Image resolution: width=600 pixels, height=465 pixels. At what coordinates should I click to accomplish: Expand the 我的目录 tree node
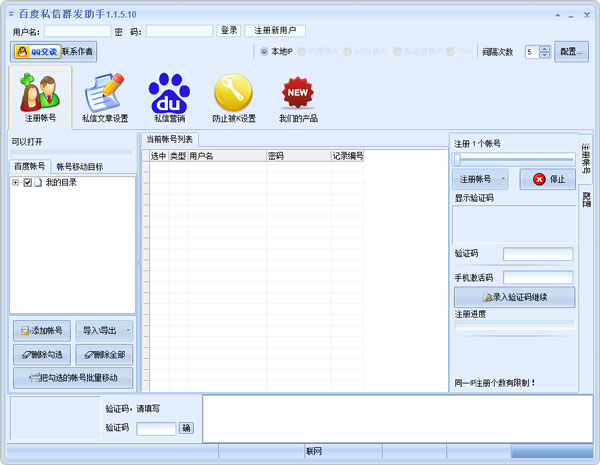click(15, 183)
